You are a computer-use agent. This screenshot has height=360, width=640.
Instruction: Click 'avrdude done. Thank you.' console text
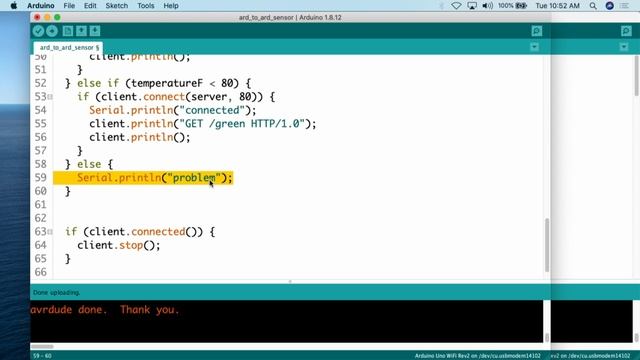tap(105, 310)
